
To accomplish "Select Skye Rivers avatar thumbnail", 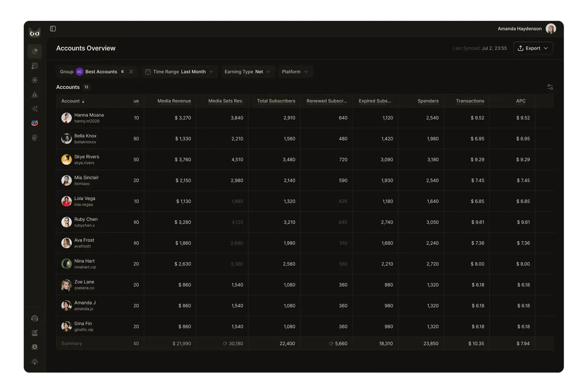I will (67, 160).
